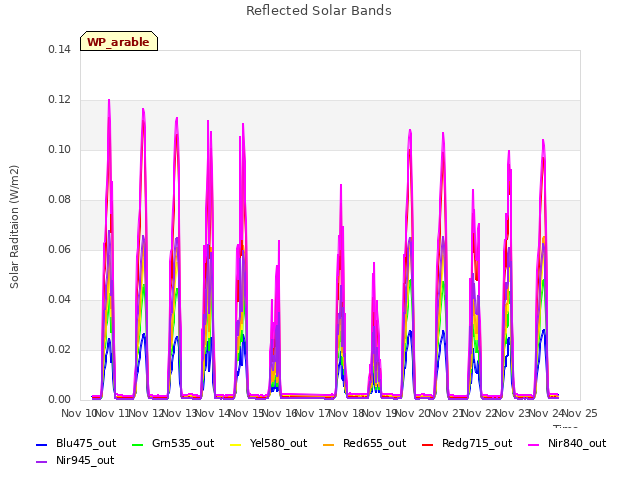Click the highest Nir840 peak near 0.12
Viewport: 640px width, 480px height.
point(109,100)
